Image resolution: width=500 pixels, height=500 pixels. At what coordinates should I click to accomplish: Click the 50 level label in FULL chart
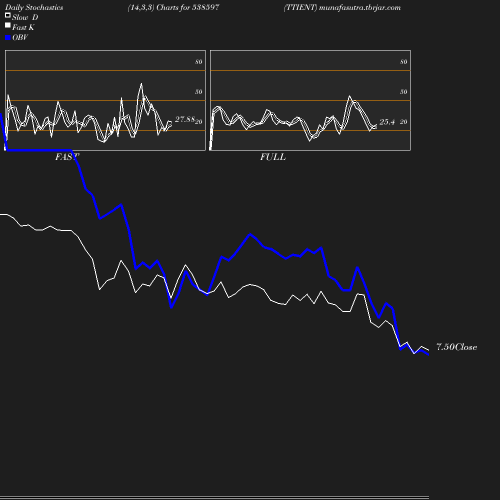coord(404,92)
